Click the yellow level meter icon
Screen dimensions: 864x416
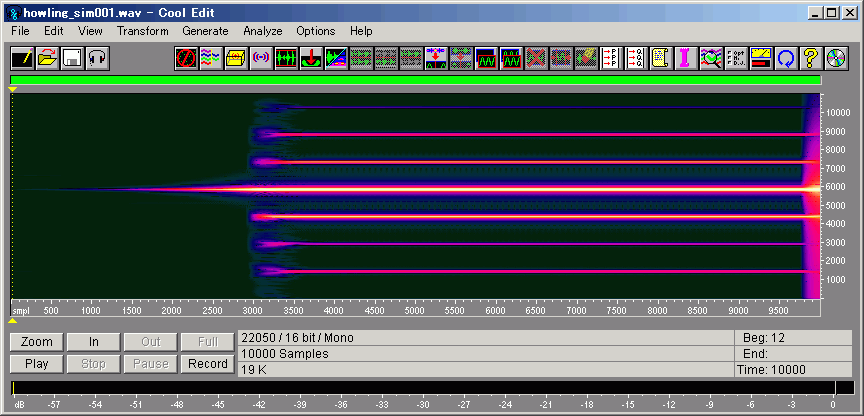(x=762, y=58)
